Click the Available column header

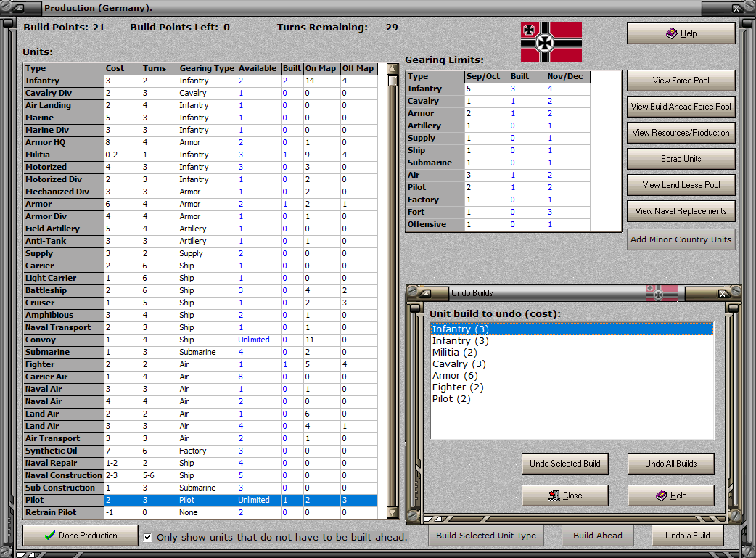(x=258, y=68)
